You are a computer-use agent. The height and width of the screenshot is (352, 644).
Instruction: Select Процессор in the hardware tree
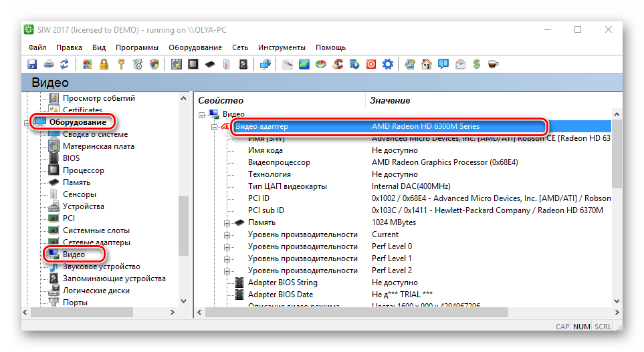[x=83, y=170]
